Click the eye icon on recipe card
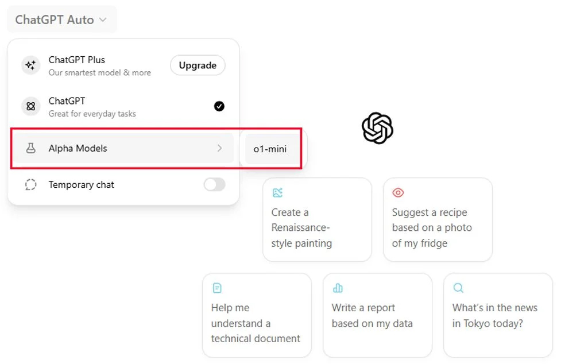Screen dimensions: 588x364 coord(398,193)
